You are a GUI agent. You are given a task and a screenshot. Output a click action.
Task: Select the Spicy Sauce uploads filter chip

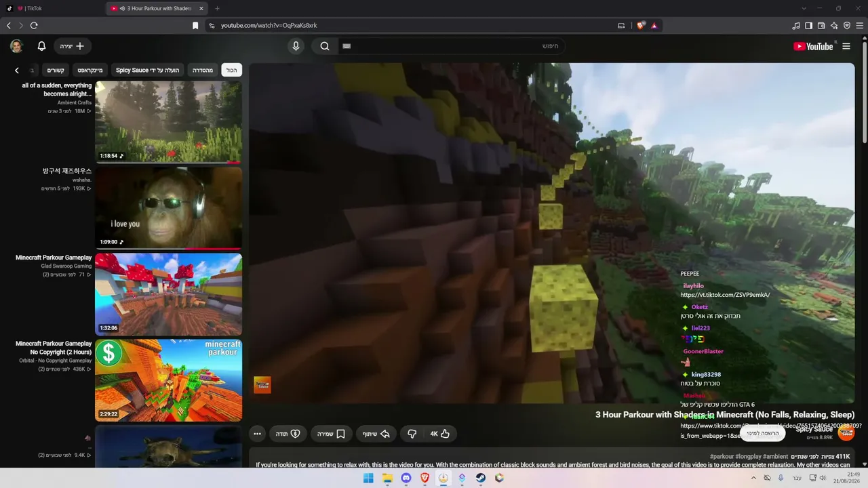click(x=147, y=70)
